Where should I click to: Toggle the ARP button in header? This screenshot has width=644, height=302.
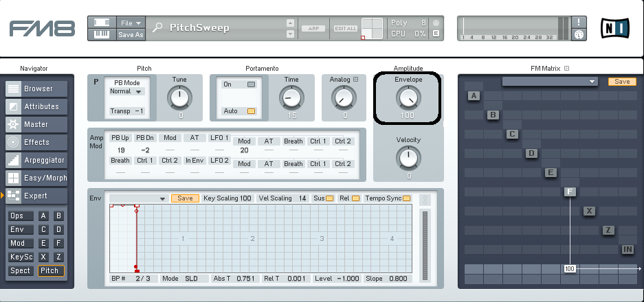point(313,29)
